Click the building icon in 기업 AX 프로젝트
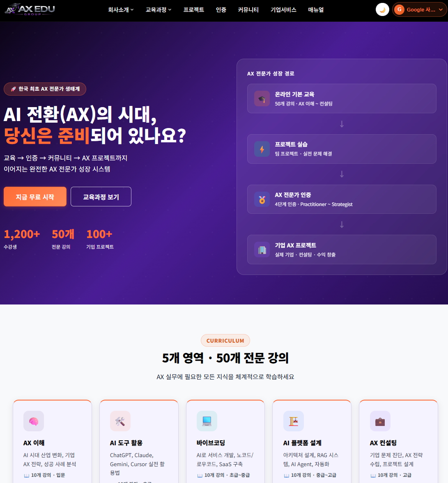Viewport: 448px width, 483px height. click(x=262, y=250)
